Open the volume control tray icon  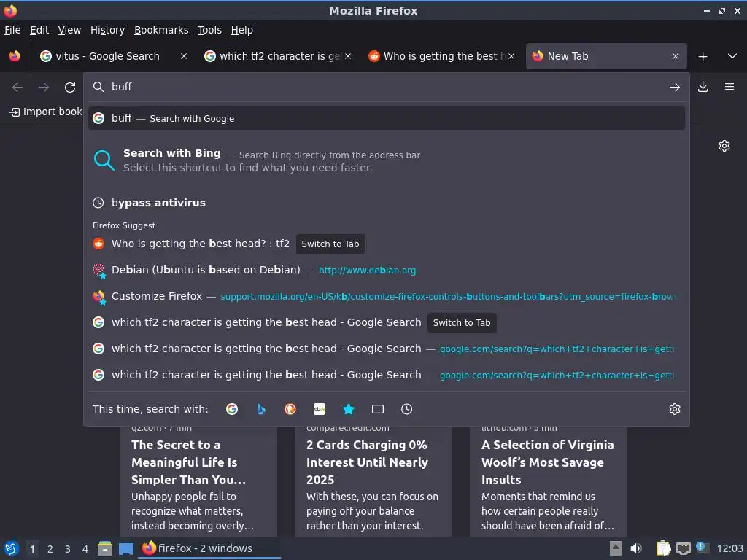point(636,548)
